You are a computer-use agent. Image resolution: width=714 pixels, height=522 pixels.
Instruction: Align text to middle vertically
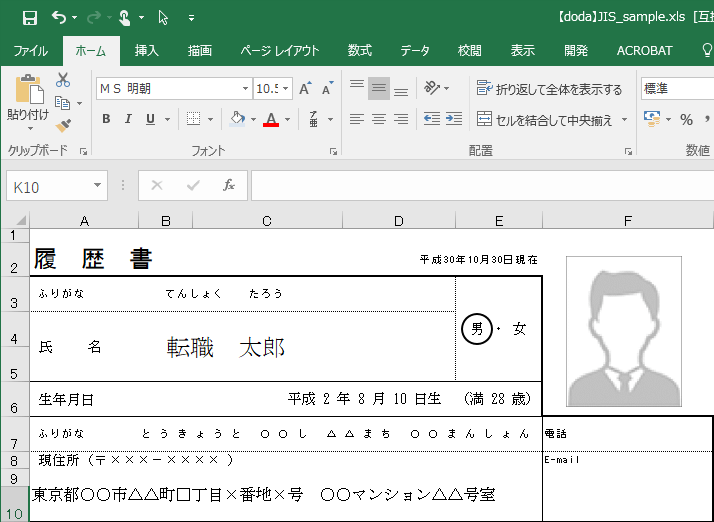379,88
